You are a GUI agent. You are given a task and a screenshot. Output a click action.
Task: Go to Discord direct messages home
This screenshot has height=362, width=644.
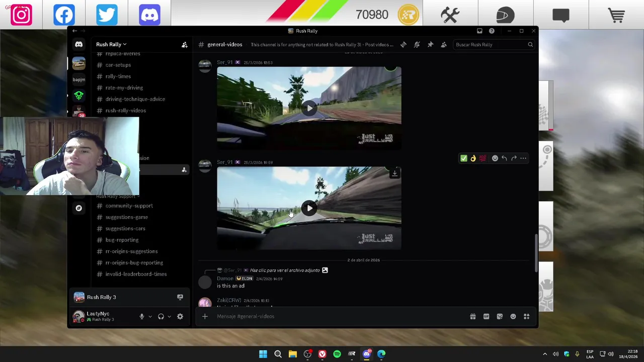click(x=79, y=45)
